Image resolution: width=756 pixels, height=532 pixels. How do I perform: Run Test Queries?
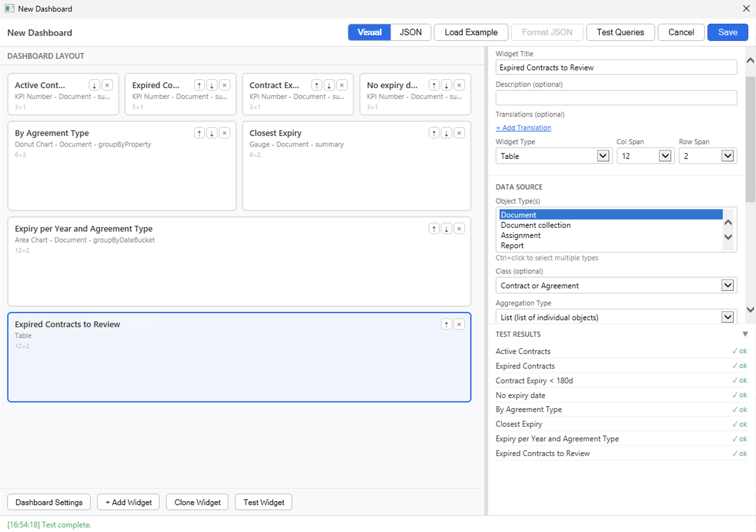coord(620,32)
